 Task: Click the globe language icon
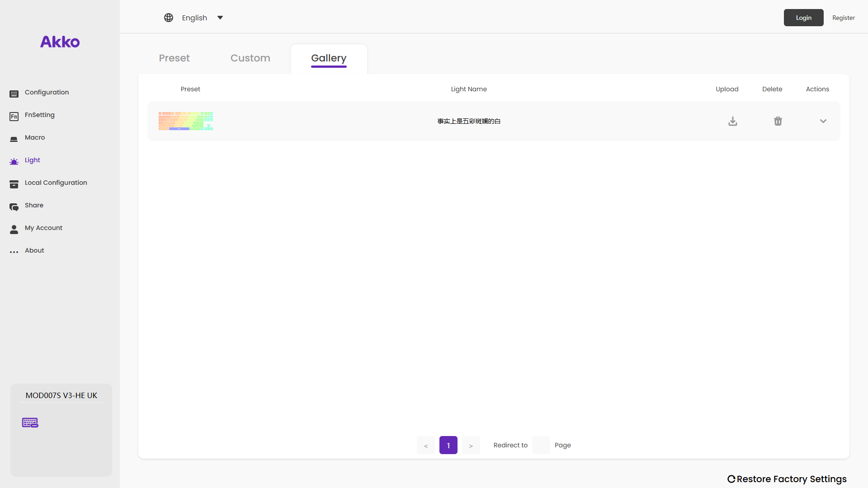pos(169,18)
